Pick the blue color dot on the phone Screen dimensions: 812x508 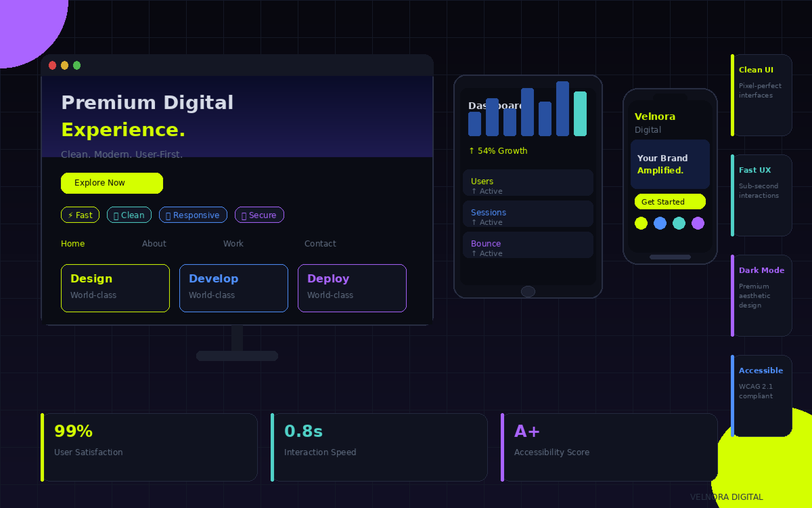660,223
